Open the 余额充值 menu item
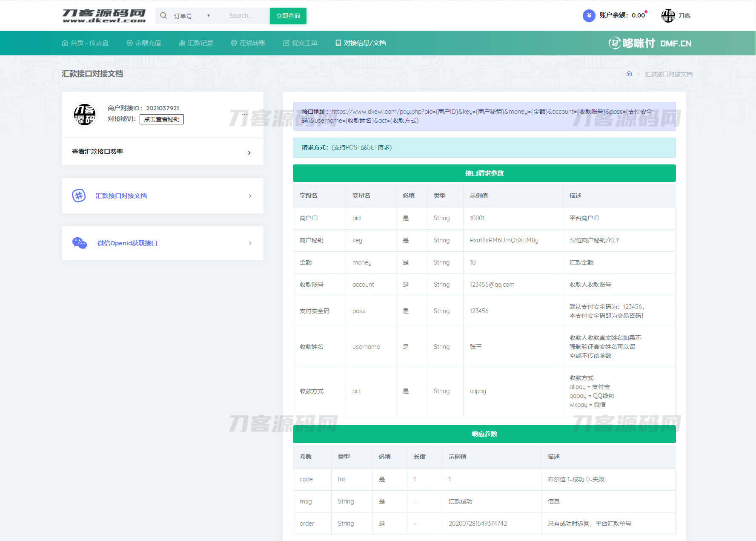756x541 pixels. click(x=143, y=43)
